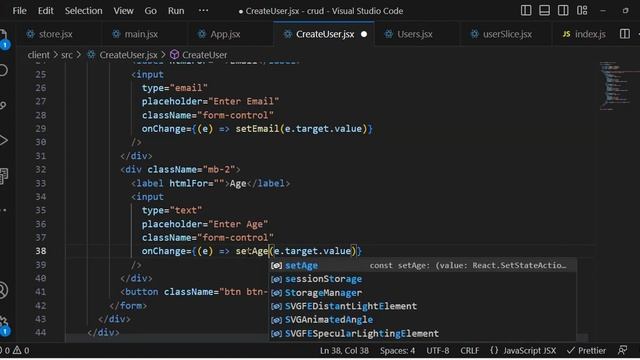This screenshot has height=360, width=640.
Task: Click the StorageManager suggestion variable icon
Action: [276, 293]
